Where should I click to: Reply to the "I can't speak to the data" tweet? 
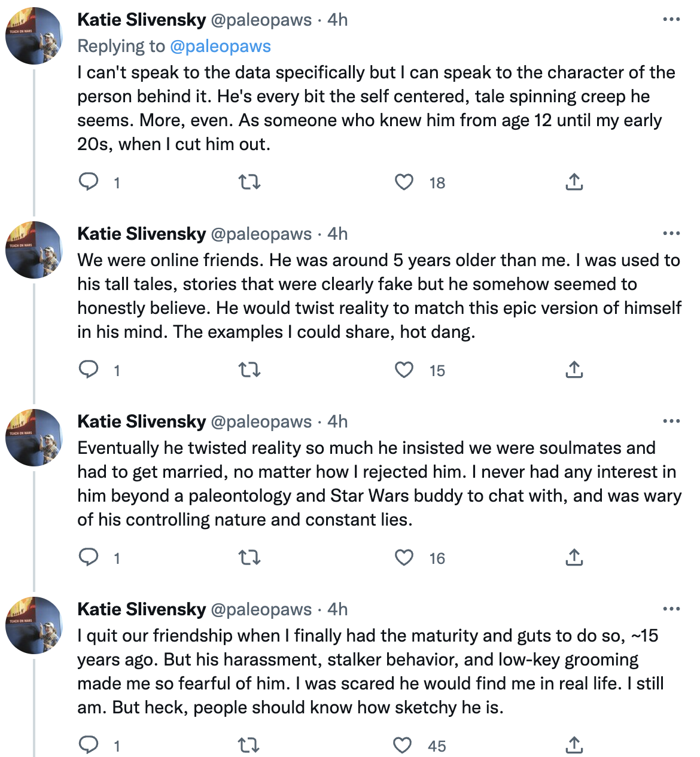(x=89, y=182)
